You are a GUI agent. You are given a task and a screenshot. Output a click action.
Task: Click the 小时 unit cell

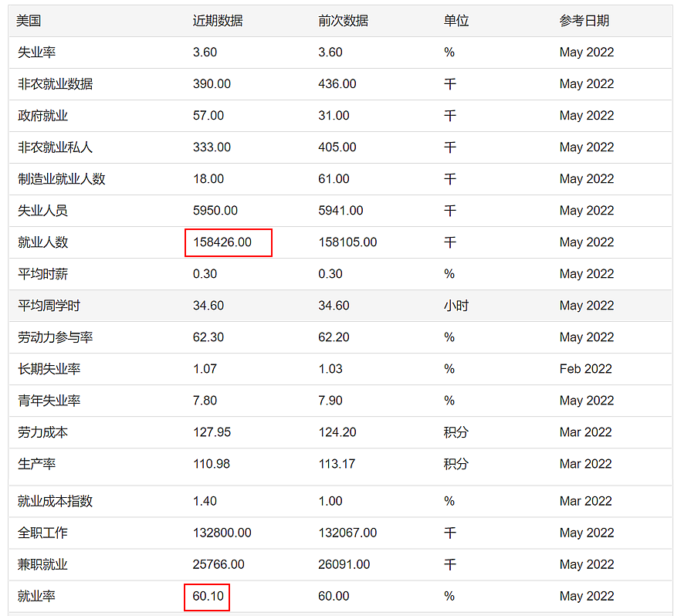point(456,306)
